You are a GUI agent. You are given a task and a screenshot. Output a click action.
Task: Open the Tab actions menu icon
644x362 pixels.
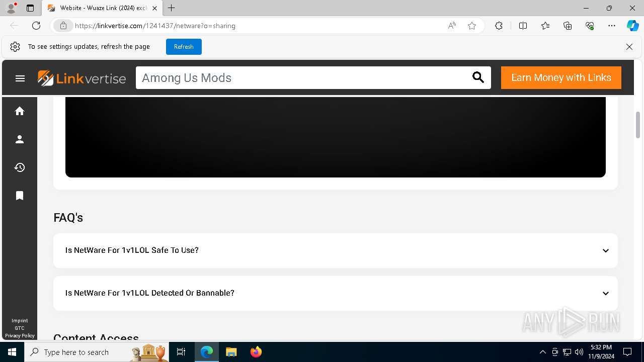click(x=30, y=8)
